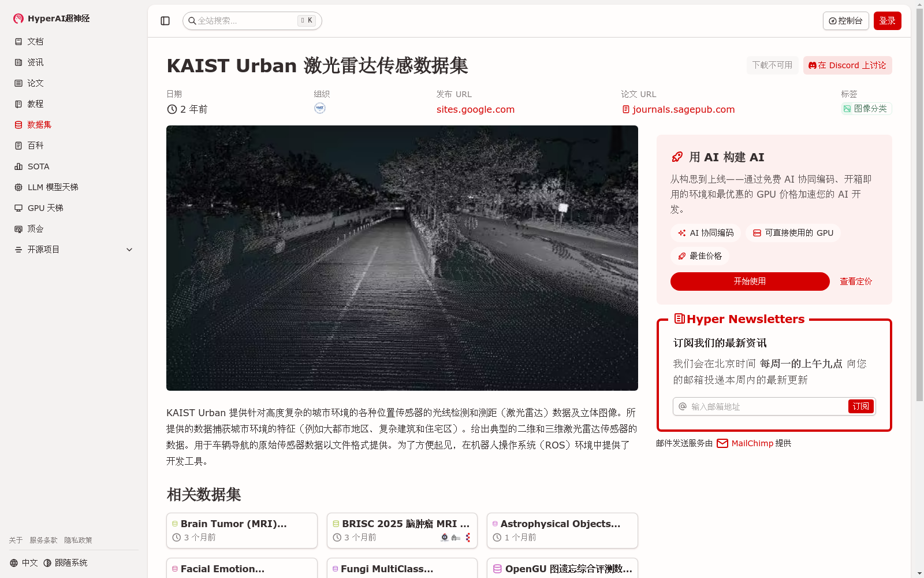The height and width of the screenshot is (578, 924).
Task: Open the 查看定价 link
Action: 856,281
